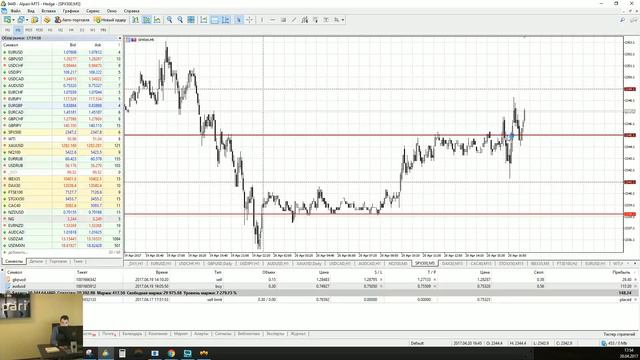Click the tile windows grid icon
This screenshot has width=640, height=360.
click(191, 20)
